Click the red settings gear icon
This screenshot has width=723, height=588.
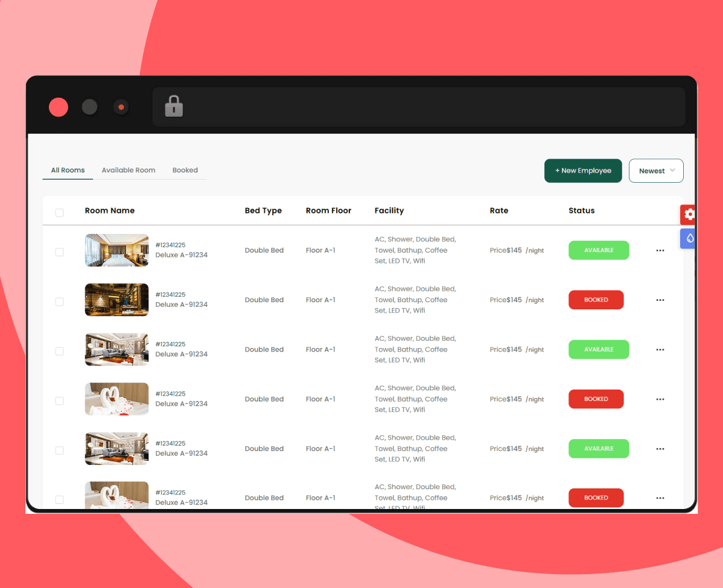point(689,215)
